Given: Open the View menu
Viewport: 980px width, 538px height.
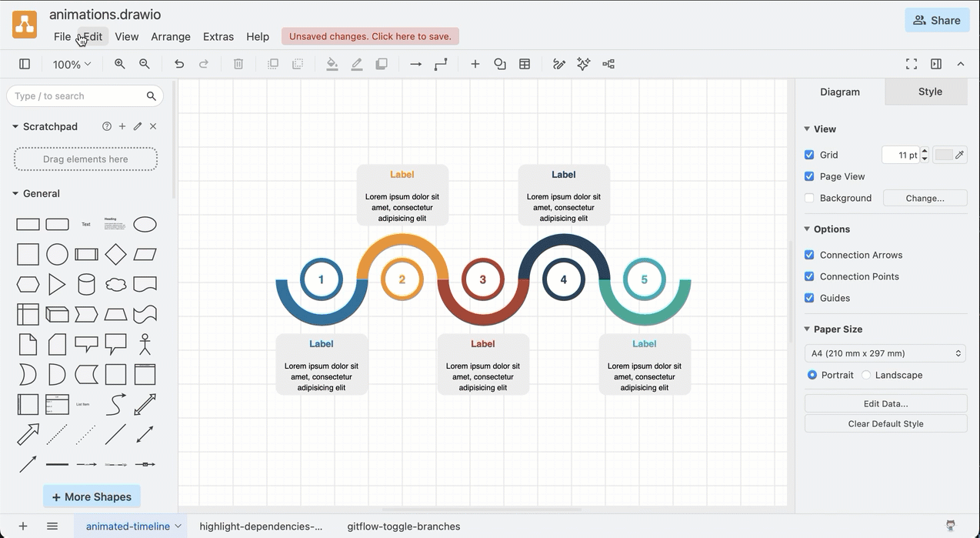Looking at the screenshot, I should [x=127, y=36].
